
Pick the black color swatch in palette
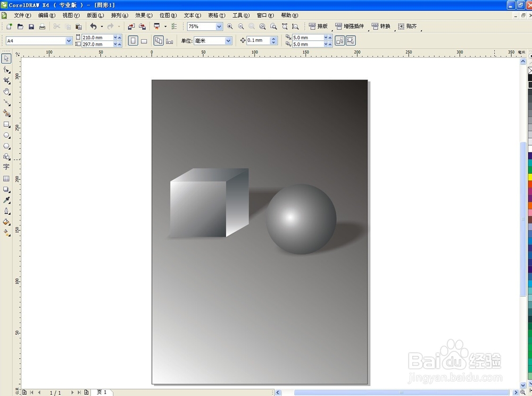(530, 78)
